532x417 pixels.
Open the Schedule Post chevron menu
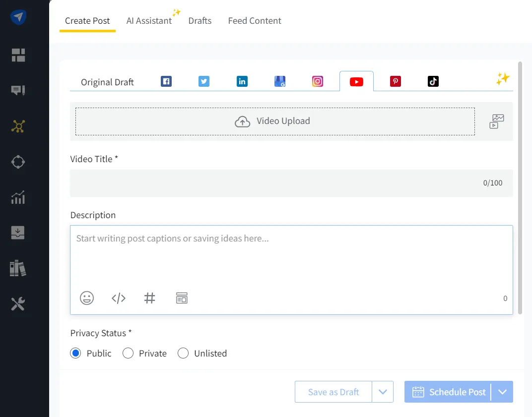point(503,392)
